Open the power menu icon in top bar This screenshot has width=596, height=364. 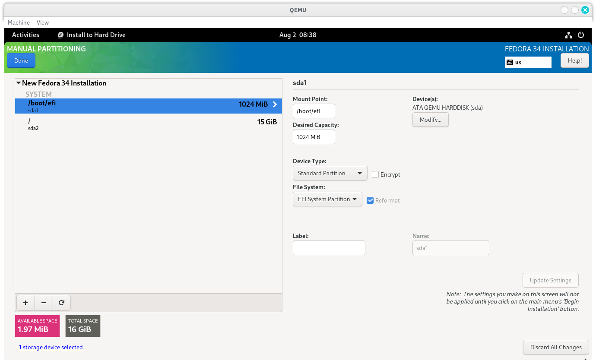pyautogui.click(x=581, y=35)
